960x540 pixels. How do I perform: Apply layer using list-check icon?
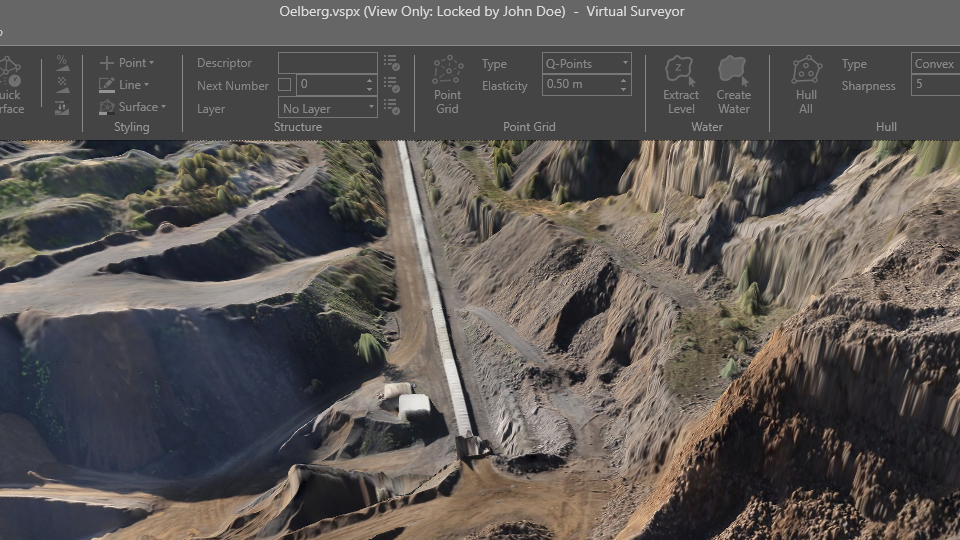coord(391,107)
